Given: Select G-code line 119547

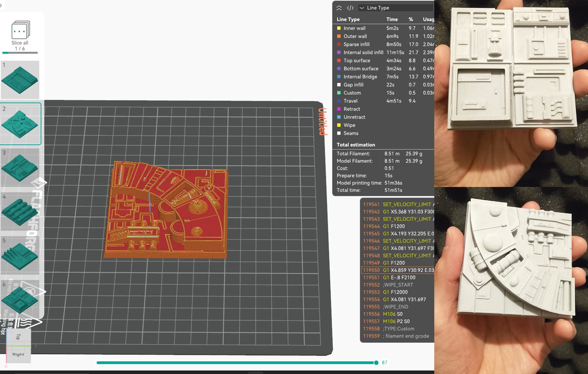Looking at the screenshot, I should tap(398, 248).
